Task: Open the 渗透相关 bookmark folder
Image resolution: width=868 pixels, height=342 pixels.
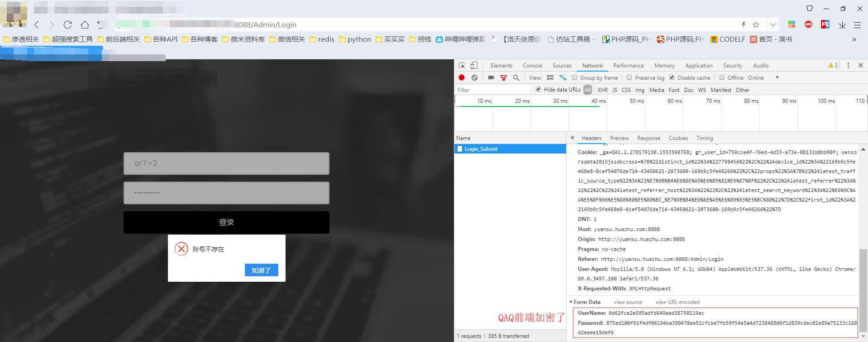Action: (21, 39)
